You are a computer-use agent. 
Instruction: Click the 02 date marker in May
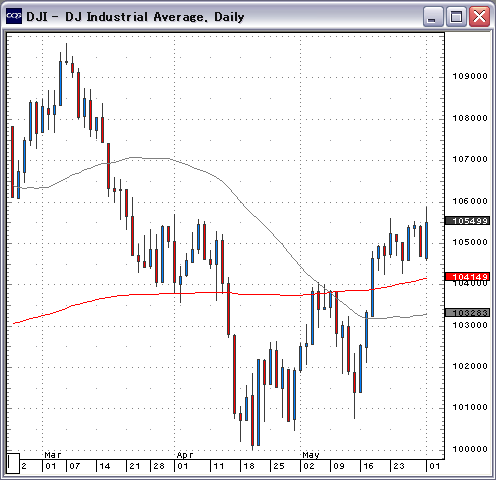point(309,466)
